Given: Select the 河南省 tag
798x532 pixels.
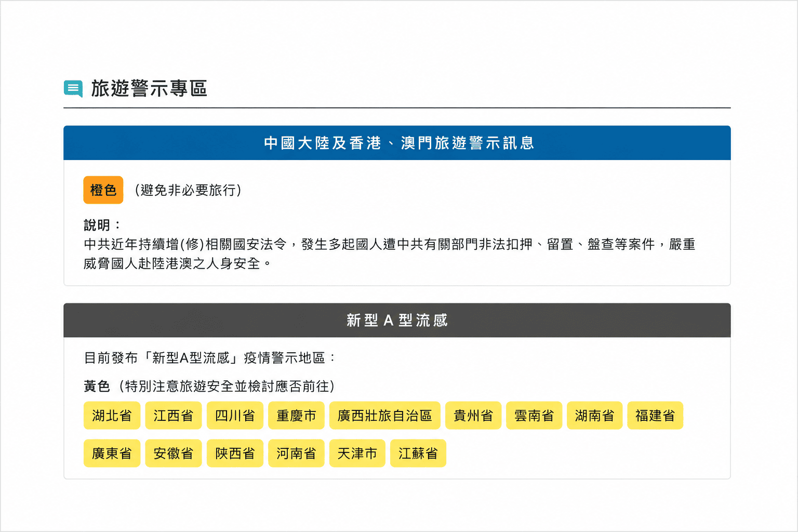Looking at the screenshot, I should click(296, 454).
